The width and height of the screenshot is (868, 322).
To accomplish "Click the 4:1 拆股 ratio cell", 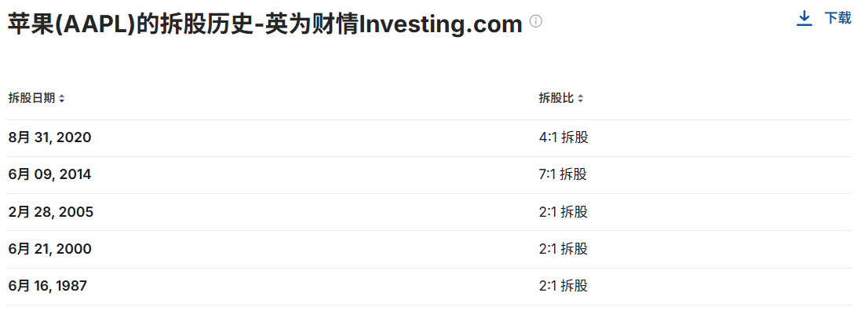I will (563, 137).
